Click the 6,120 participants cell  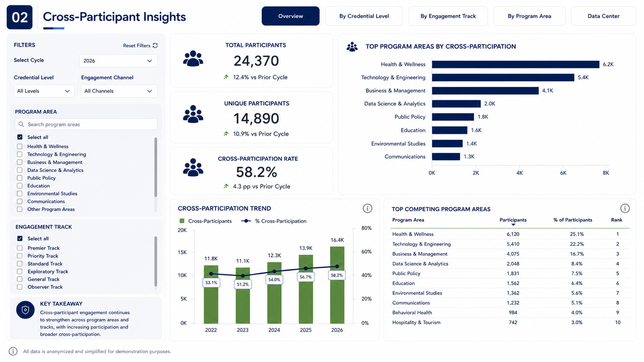pos(513,234)
